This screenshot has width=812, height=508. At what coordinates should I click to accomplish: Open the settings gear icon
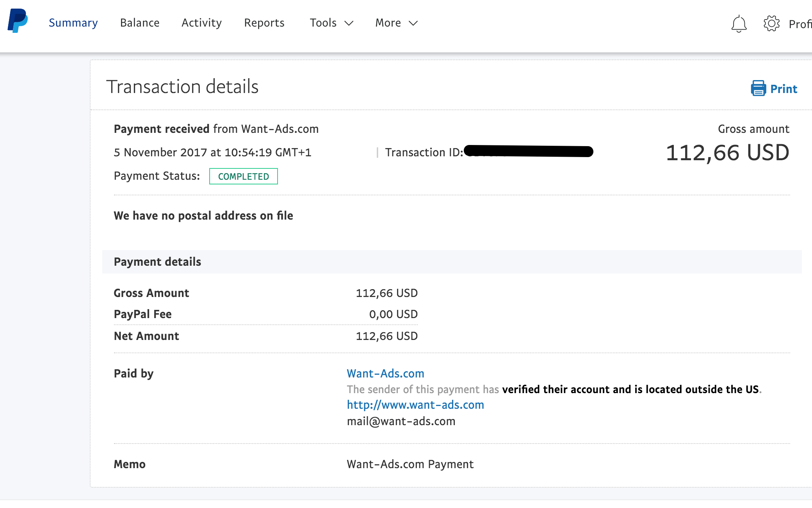click(x=771, y=23)
